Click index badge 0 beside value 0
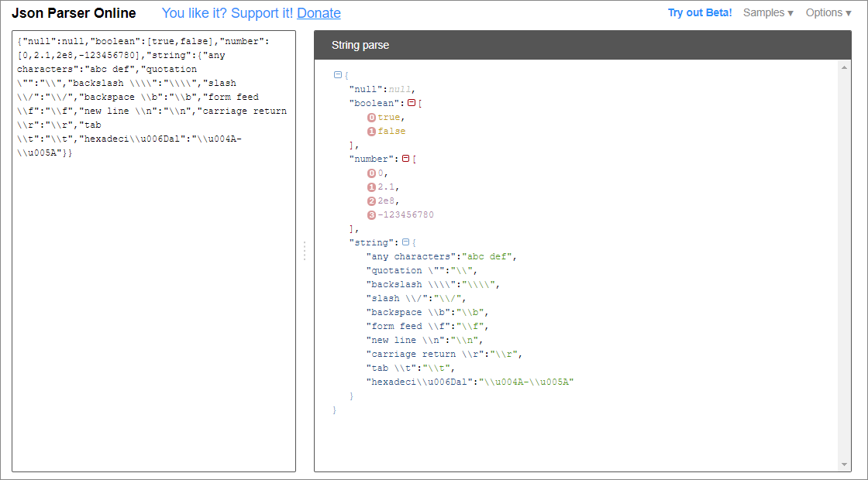Image resolution: width=868 pixels, height=480 pixels. [371, 173]
